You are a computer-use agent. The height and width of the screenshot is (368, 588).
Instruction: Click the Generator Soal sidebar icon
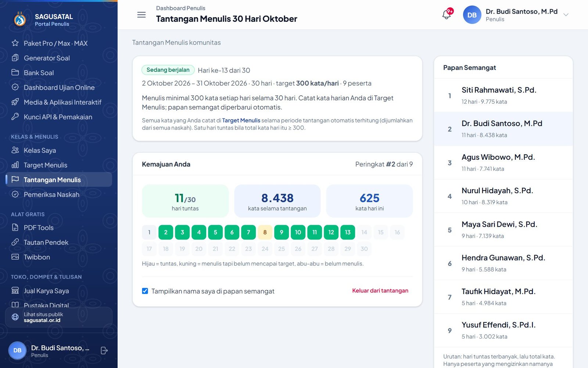[x=15, y=58]
